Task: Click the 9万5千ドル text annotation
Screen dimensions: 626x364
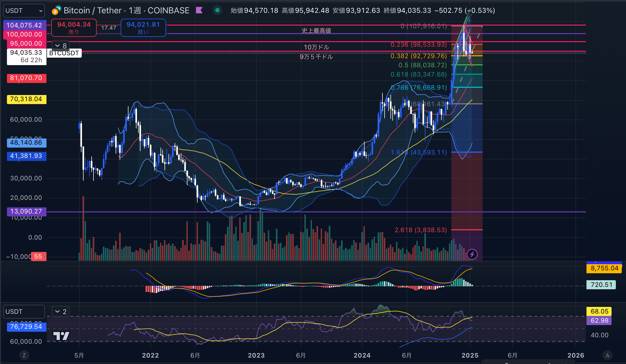Action: (x=316, y=57)
